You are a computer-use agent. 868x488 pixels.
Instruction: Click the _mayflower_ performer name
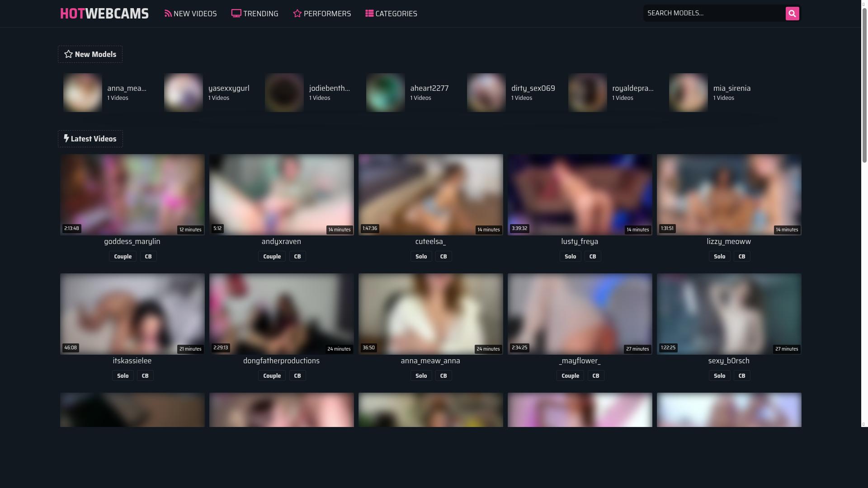[579, 361]
